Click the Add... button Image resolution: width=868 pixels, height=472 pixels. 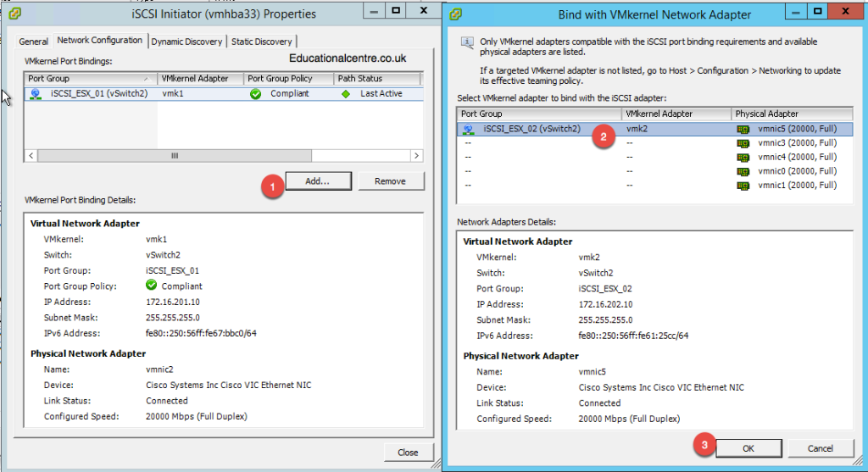319,181
